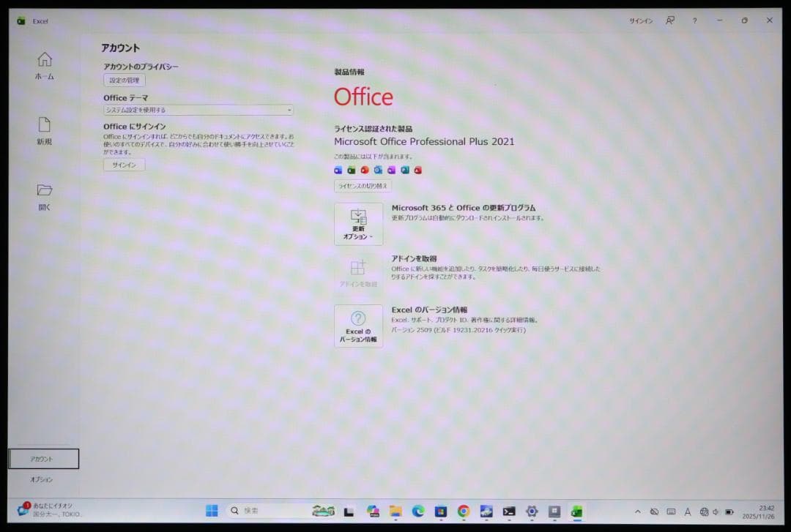Click the Word icon in included products

point(338,170)
